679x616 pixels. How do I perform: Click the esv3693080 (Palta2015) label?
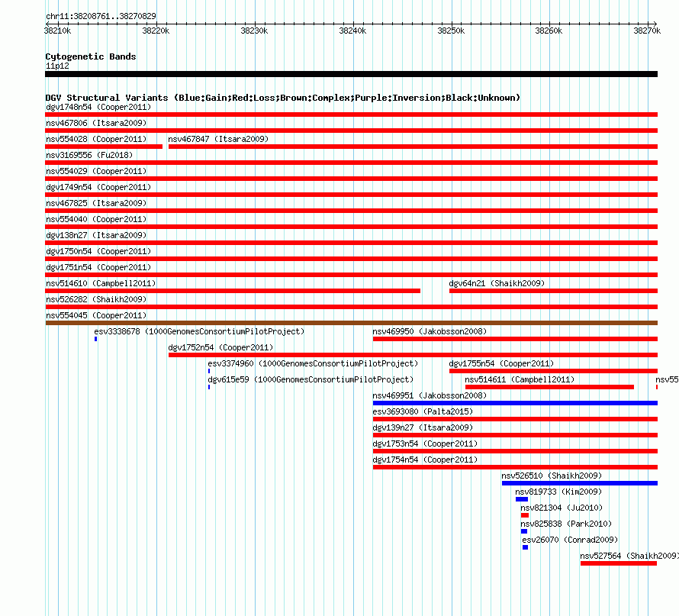point(423,411)
